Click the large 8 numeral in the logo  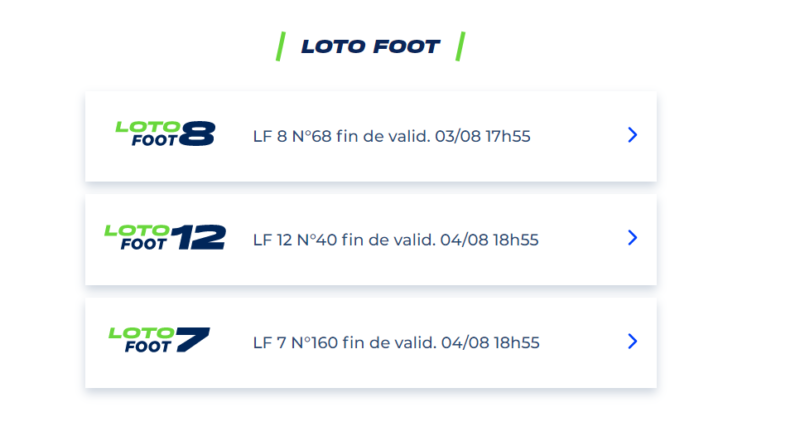pos(198,134)
